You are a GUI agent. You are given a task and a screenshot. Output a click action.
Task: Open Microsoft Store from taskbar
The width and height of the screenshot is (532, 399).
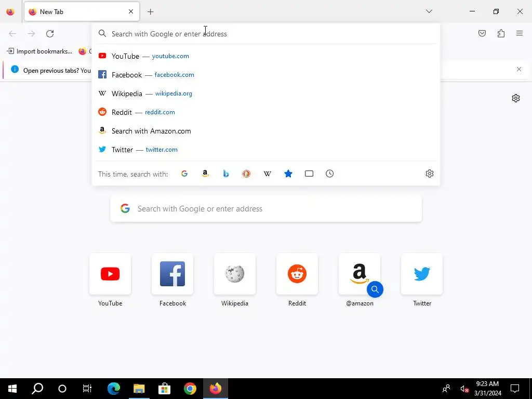tap(165, 389)
